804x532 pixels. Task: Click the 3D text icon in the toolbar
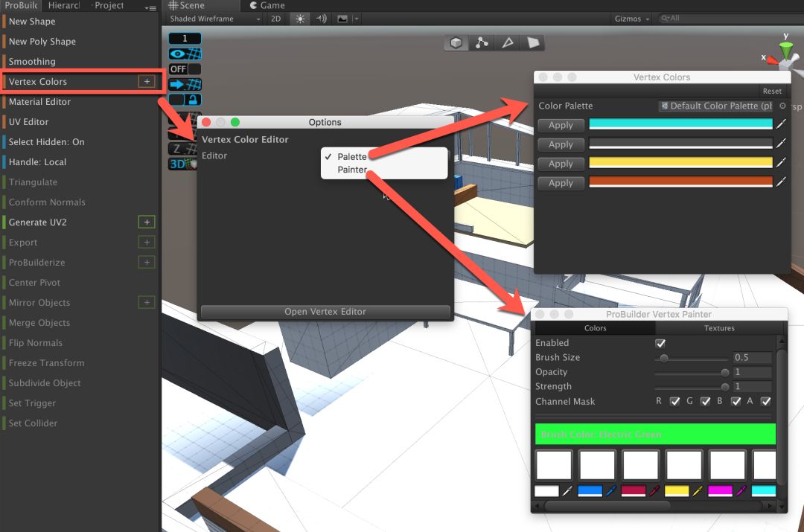[x=176, y=162]
